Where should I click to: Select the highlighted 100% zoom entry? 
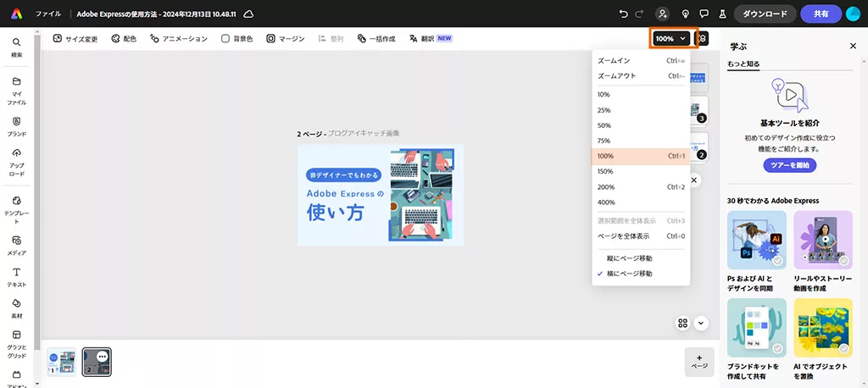(641, 156)
